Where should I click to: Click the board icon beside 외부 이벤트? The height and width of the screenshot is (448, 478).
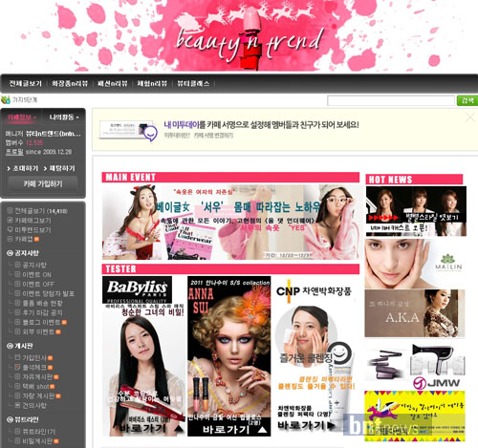tap(17, 331)
